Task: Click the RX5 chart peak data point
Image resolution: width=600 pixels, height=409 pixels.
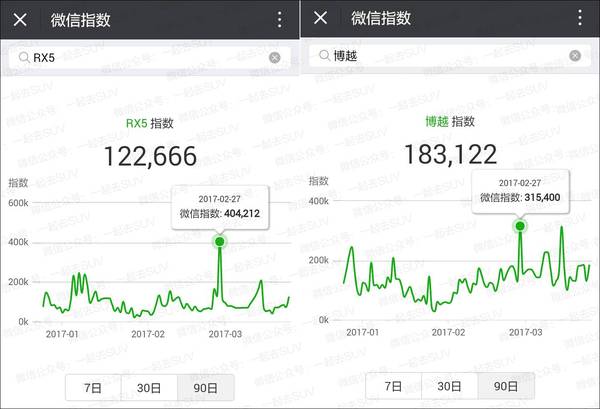Action: tap(220, 242)
